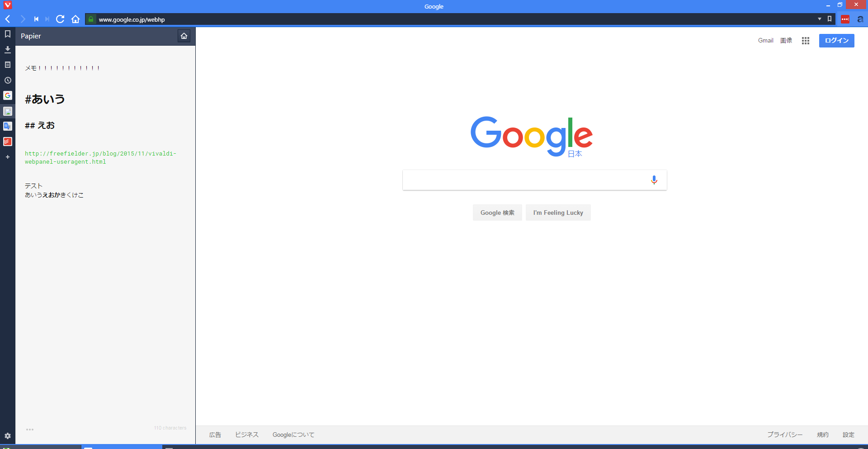
Task: Click the あいうえおかきくけこ line
Action: pos(54,195)
